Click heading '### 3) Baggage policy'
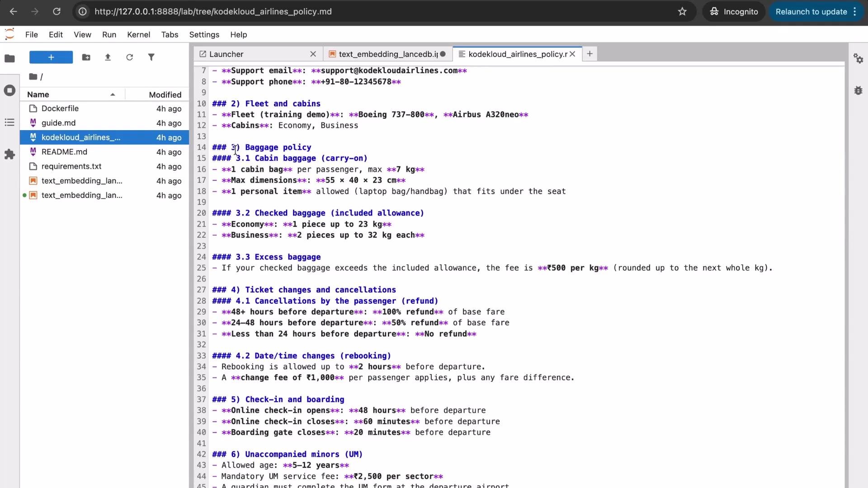 262,147
